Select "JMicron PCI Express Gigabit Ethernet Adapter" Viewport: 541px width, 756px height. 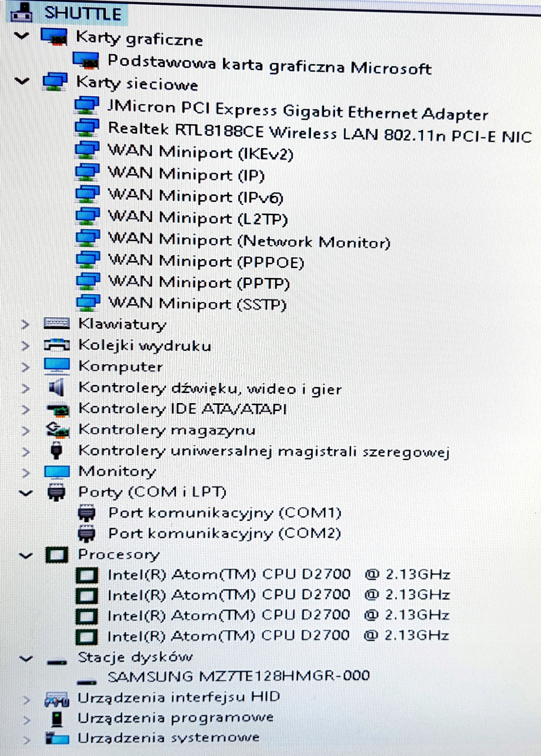tap(298, 110)
